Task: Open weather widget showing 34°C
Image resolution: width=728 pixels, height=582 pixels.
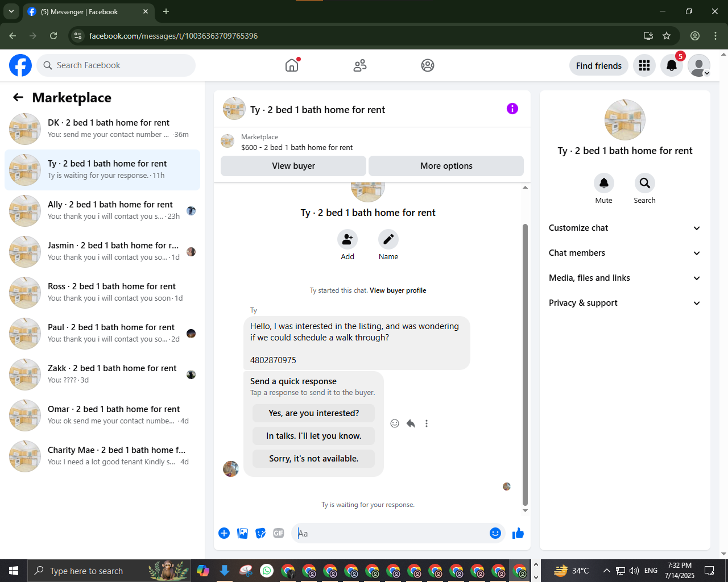Action: (572, 571)
